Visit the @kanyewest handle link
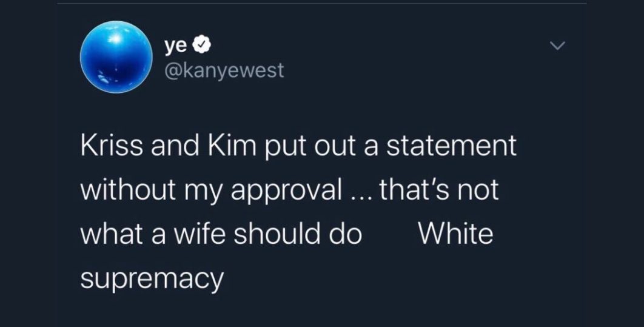 click(x=224, y=70)
